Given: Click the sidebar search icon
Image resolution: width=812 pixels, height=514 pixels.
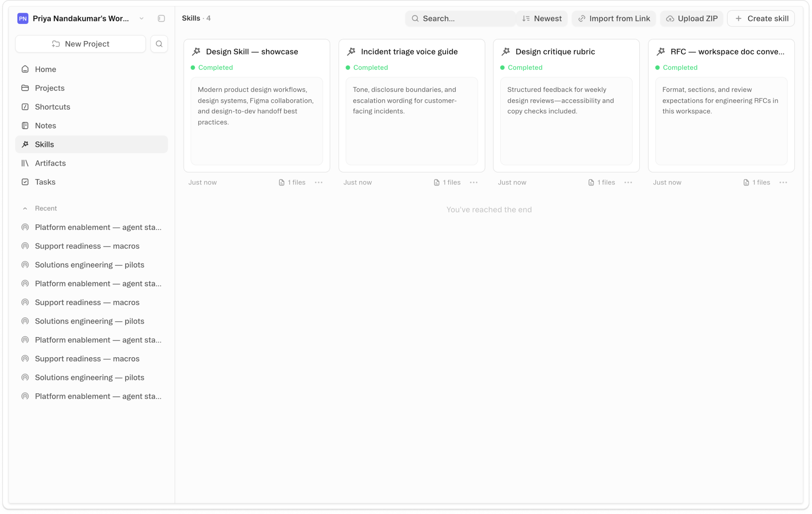Looking at the screenshot, I should point(159,44).
